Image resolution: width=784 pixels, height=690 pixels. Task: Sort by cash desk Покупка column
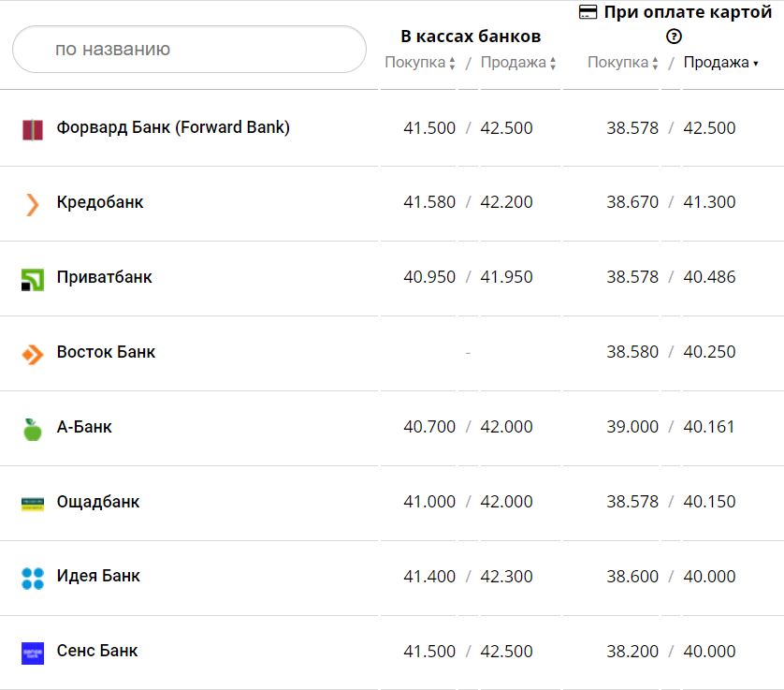[420, 63]
